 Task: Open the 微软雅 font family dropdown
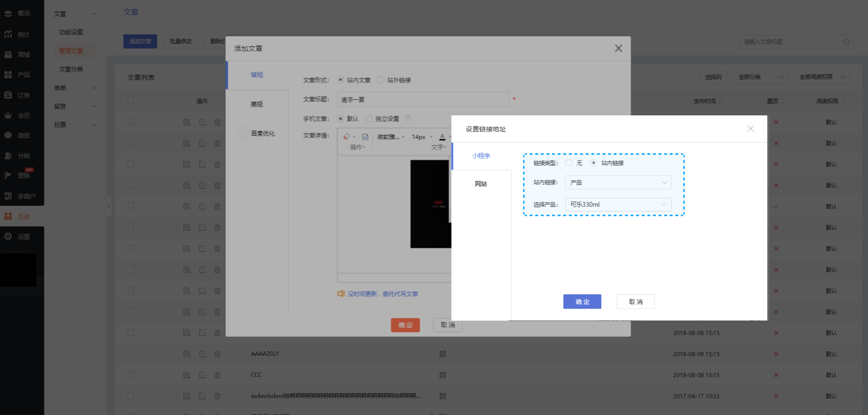[x=391, y=137]
